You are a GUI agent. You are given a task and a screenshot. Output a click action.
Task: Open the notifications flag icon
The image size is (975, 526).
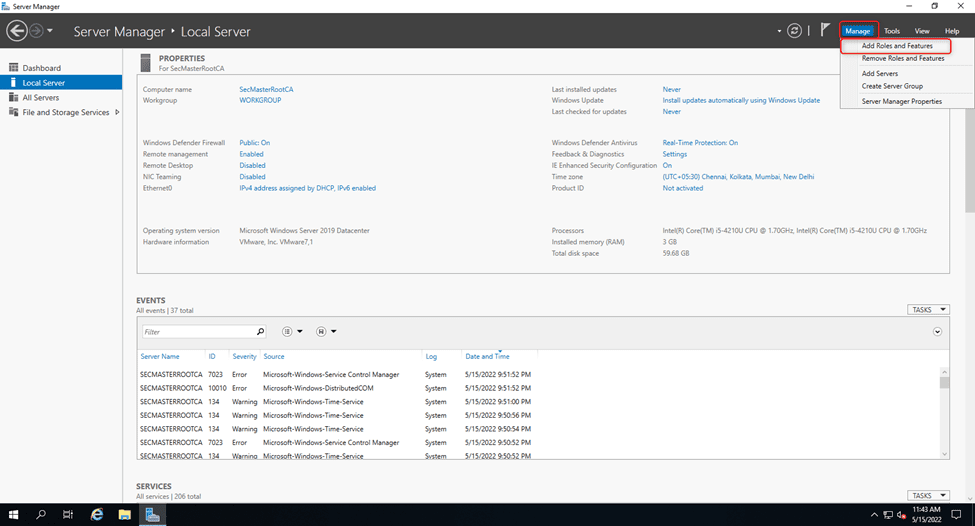[825, 30]
